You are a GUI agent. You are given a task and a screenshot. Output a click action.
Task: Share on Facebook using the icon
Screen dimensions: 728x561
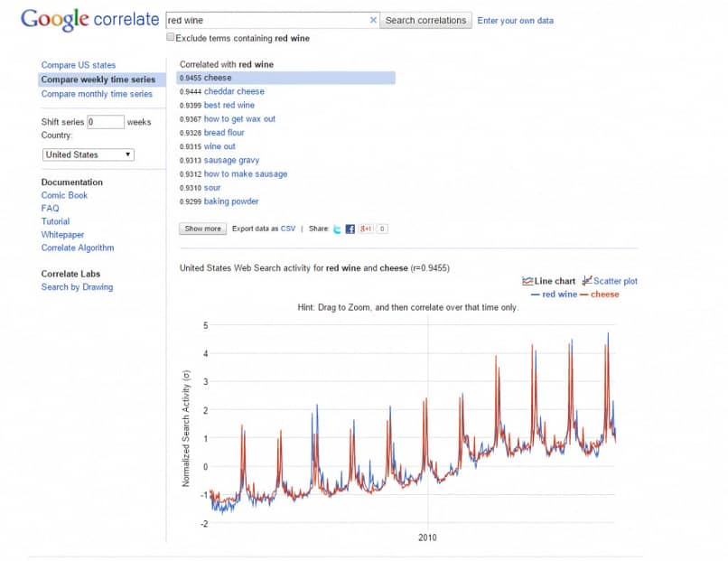tap(350, 229)
